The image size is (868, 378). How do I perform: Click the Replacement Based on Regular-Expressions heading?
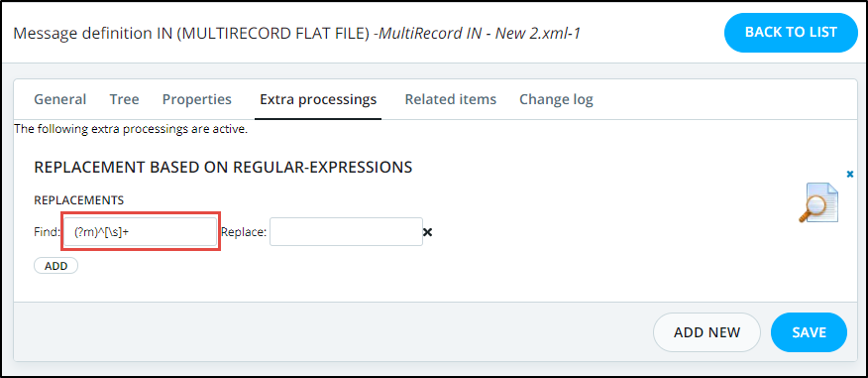point(223,168)
